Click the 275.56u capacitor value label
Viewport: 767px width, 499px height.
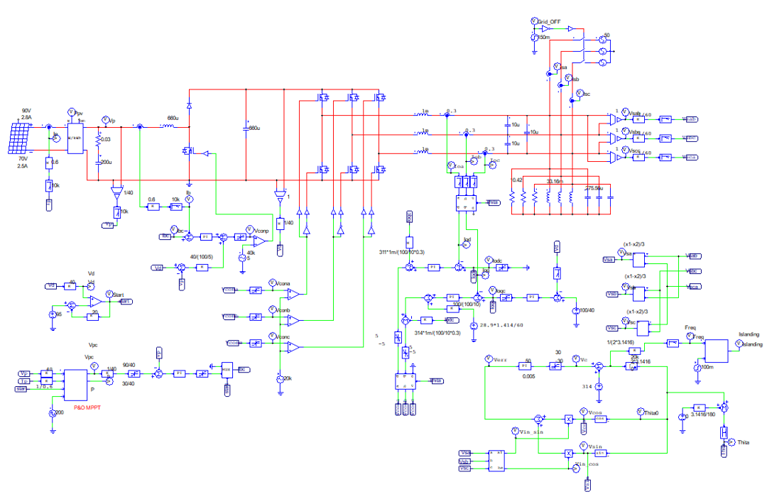pyautogui.click(x=594, y=188)
